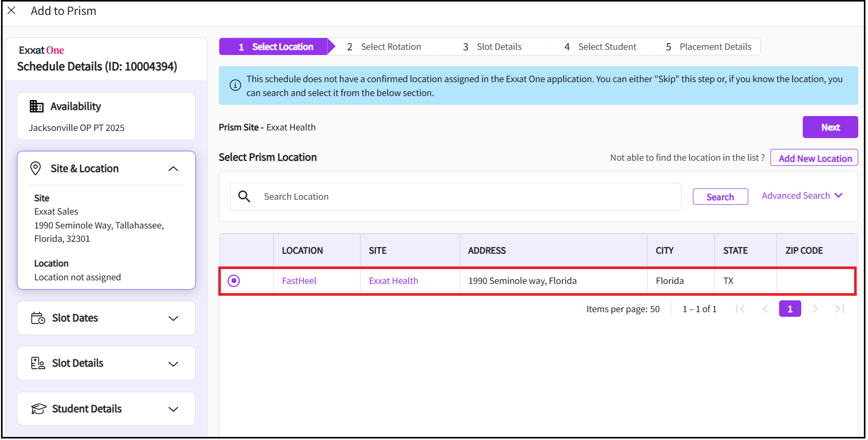Click the Search button
Screen dimensions: 868x440
(720, 197)
